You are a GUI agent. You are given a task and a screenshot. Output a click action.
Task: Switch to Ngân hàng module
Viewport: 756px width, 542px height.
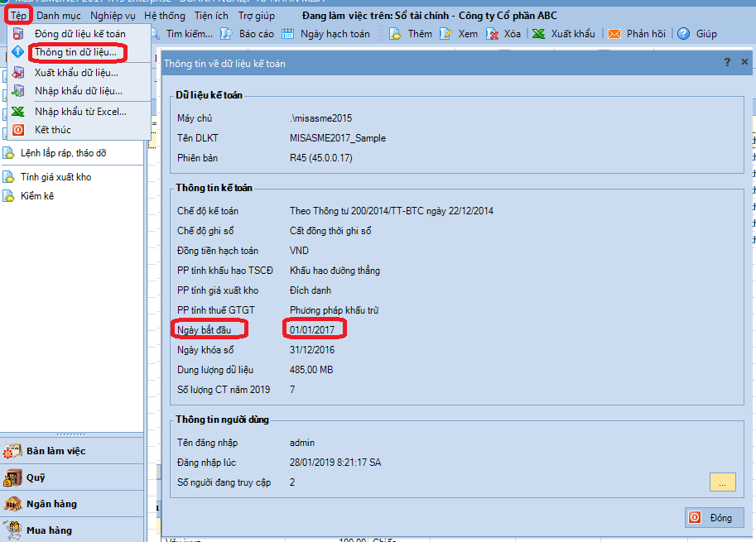pos(72,504)
